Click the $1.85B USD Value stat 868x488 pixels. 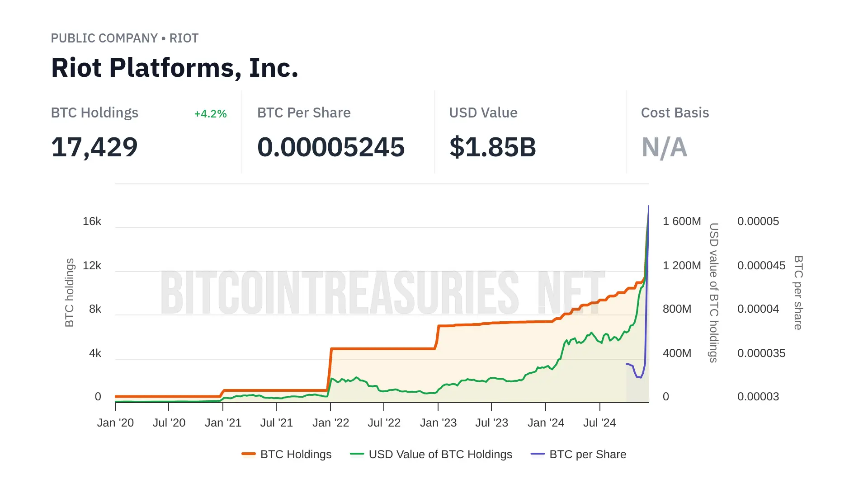tap(493, 147)
